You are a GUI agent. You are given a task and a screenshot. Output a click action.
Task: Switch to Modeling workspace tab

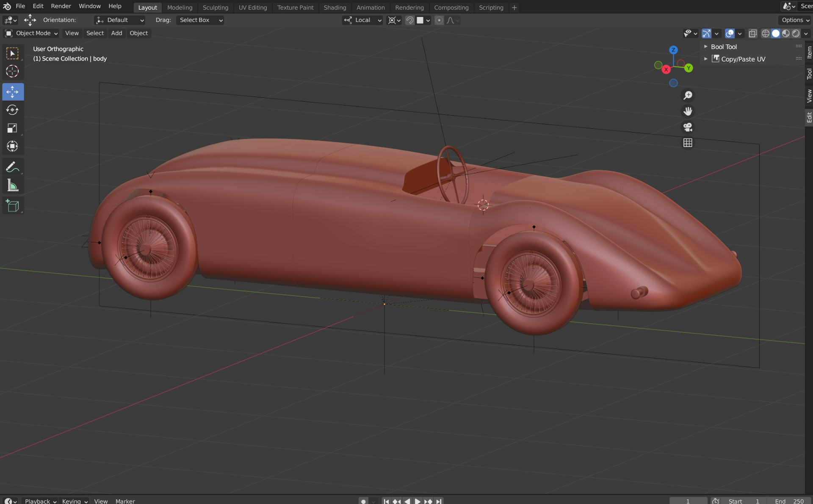point(180,8)
